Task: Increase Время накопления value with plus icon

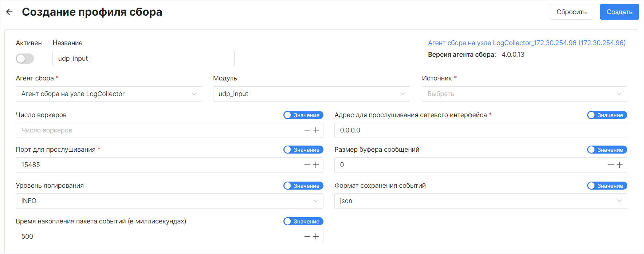Action: point(316,237)
